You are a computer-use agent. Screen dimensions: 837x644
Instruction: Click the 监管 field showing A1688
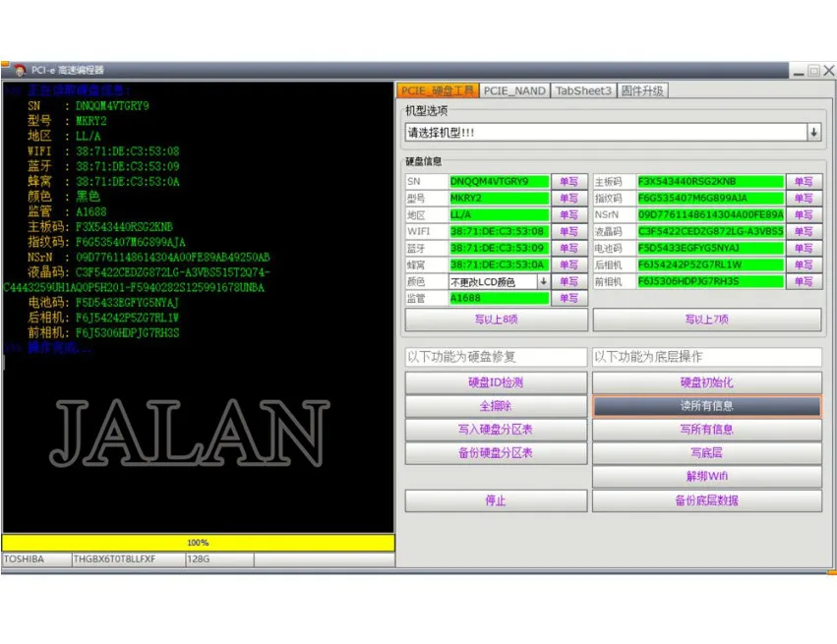click(x=499, y=298)
